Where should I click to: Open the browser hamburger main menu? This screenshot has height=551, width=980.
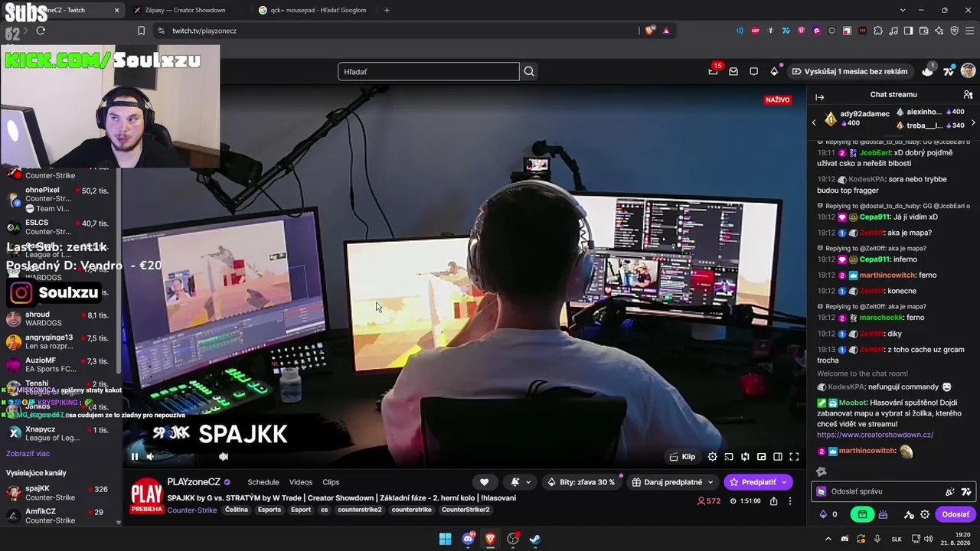(969, 31)
